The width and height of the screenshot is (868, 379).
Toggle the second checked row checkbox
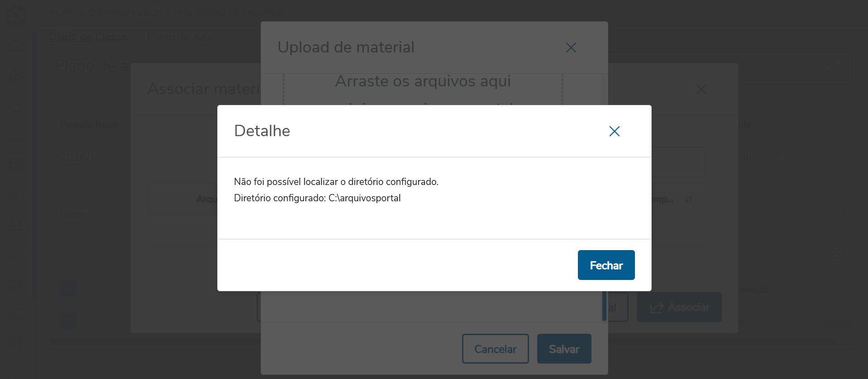[x=68, y=322]
